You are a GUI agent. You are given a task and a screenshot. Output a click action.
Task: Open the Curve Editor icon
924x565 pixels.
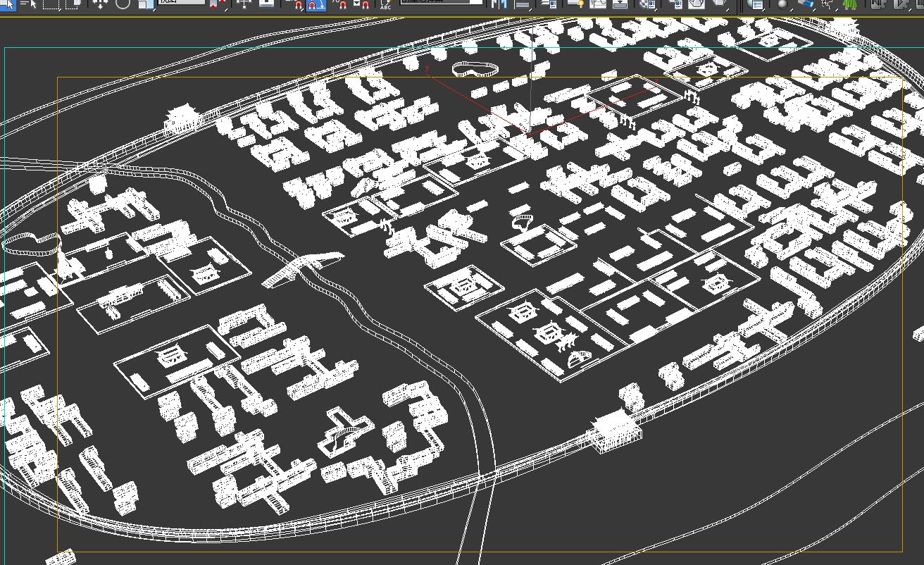coord(598,4)
